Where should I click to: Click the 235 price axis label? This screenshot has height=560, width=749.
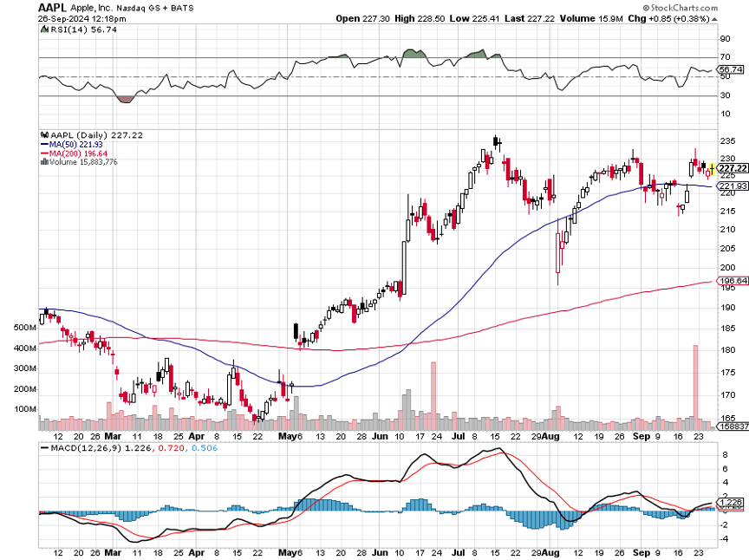click(x=727, y=141)
